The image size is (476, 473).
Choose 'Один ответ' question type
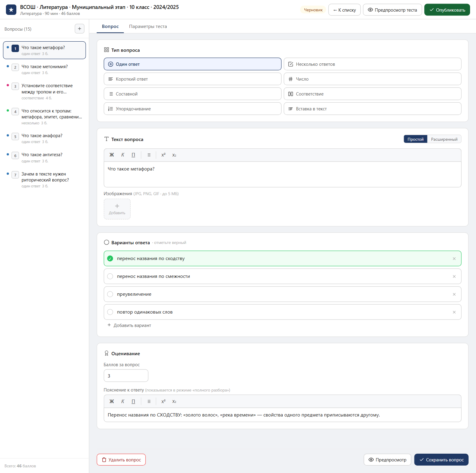click(192, 64)
